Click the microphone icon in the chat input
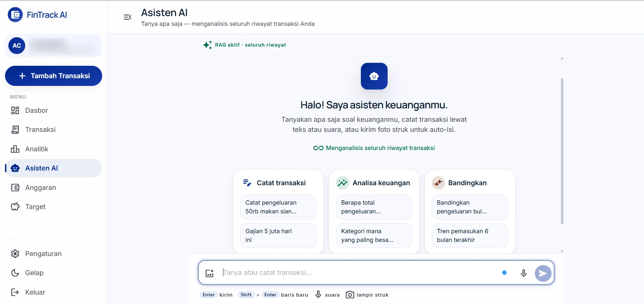Image resolution: width=644 pixels, height=304 pixels. 523,273
